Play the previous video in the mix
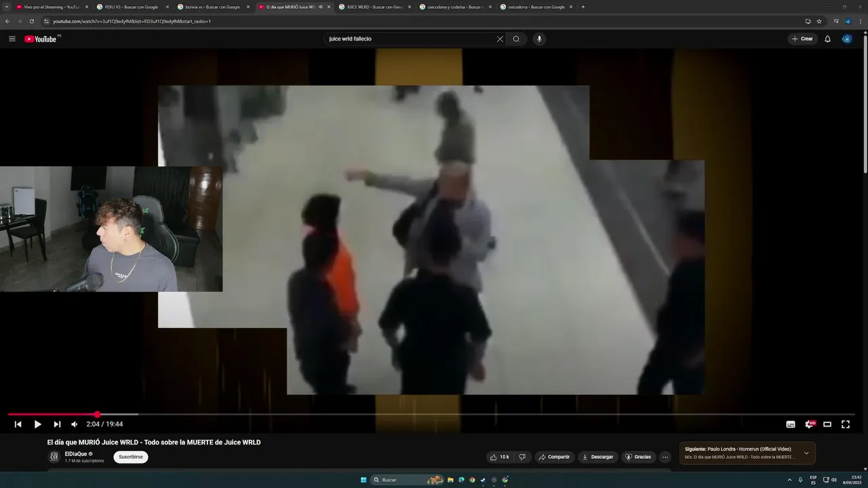 coord(18,424)
